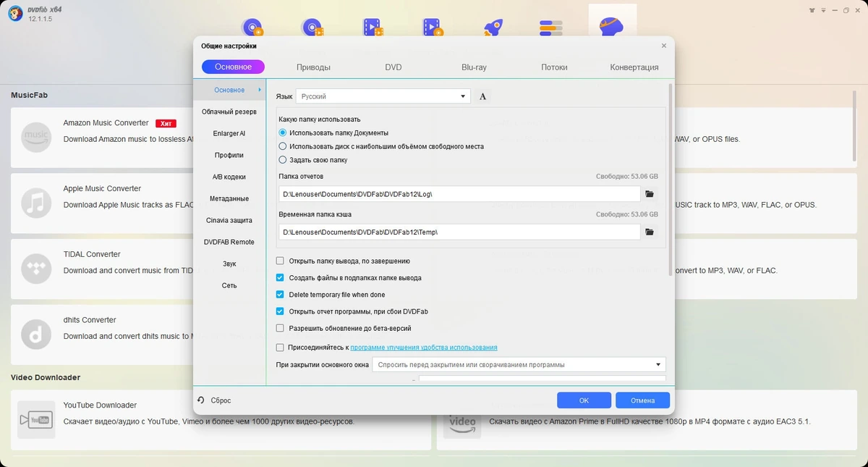This screenshot has width=868, height=467.
Task: Open 'DVDFAB Remote' settings section
Action: pyautogui.click(x=229, y=242)
